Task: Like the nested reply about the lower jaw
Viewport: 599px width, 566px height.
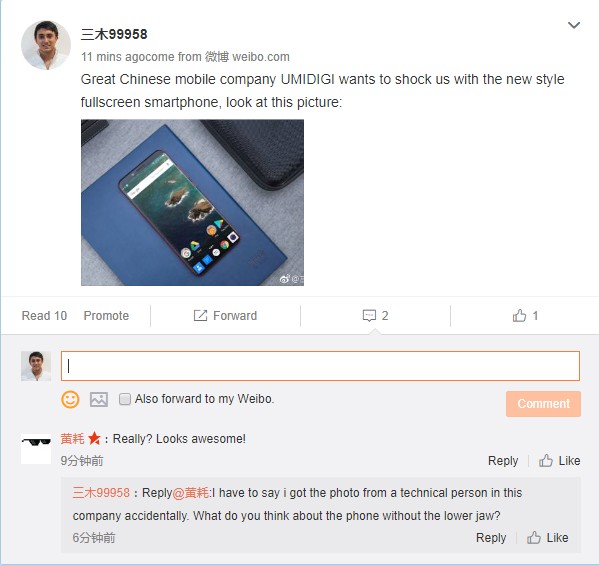Action: (547, 538)
